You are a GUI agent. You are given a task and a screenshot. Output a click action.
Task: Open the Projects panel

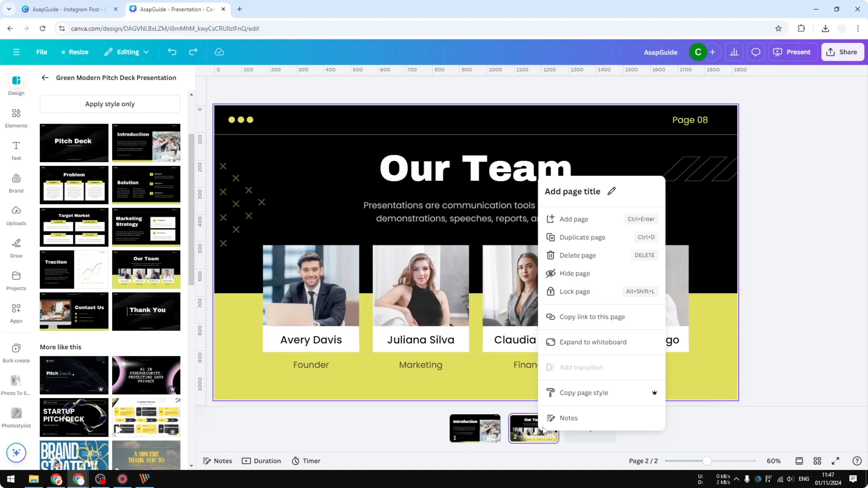point(16,280)
